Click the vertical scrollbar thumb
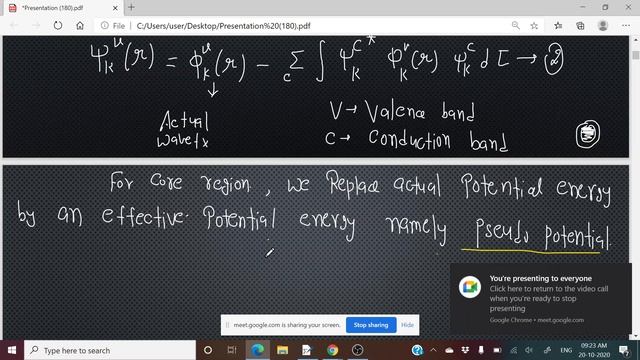 pyautogui.click(x=636, y=55)
